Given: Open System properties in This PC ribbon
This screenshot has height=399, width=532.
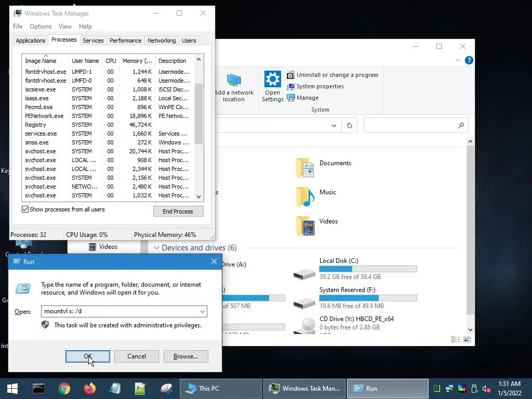Looking at the screenshot, I should tap(315, 87).
